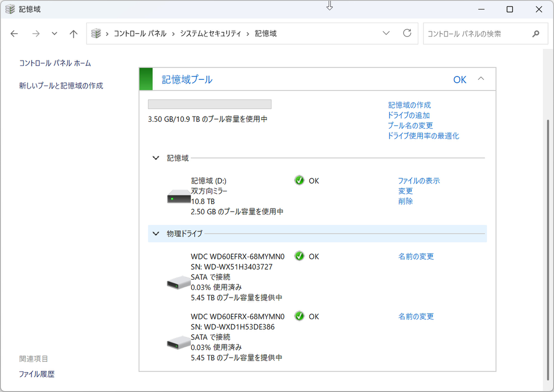Image resolution: width=554 pixels, height=392 pixels.
Task: Click the pool OK status text
Action: (x=460, y=80)
